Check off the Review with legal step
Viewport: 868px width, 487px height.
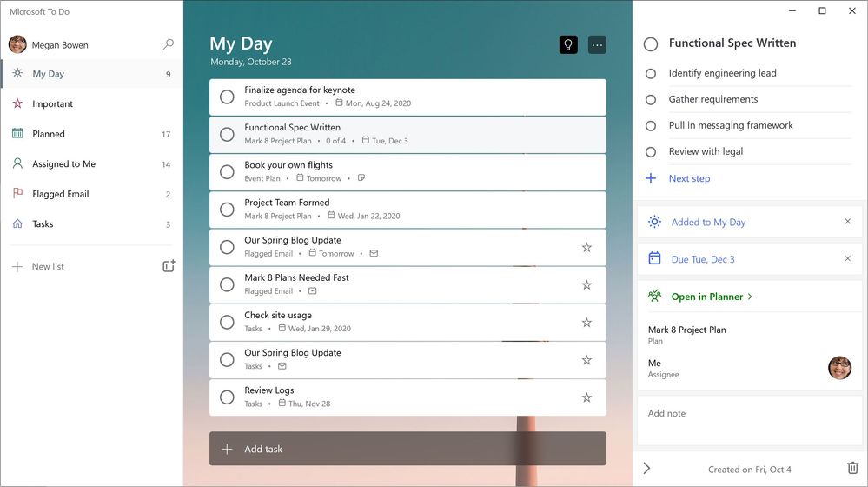point(651,152)
